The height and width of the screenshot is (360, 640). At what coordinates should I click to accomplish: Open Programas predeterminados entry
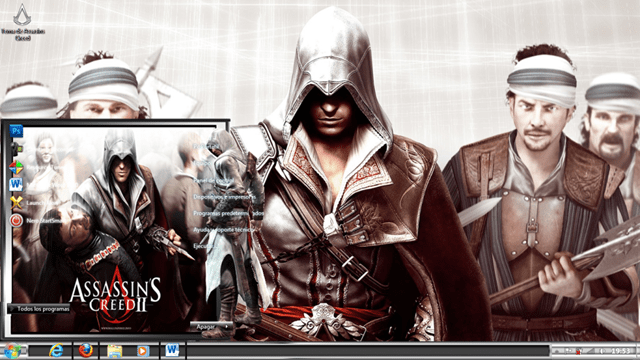(x=228, y=213)
